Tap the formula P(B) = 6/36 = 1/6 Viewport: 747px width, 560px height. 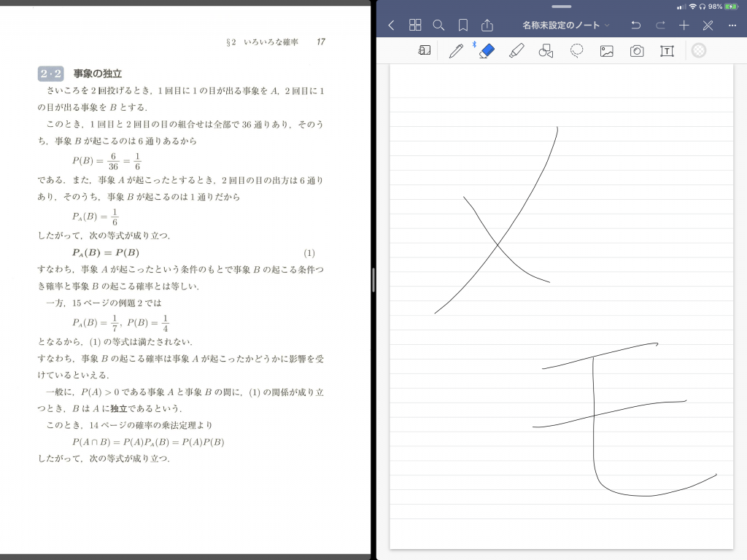point(107,161)
